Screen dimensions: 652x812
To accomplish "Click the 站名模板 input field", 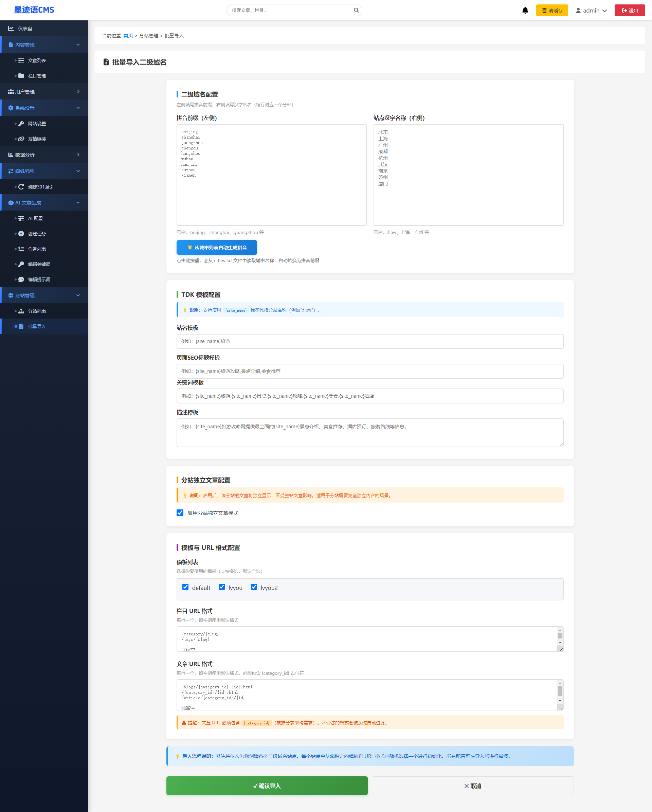I will click(x=369, y=341).
